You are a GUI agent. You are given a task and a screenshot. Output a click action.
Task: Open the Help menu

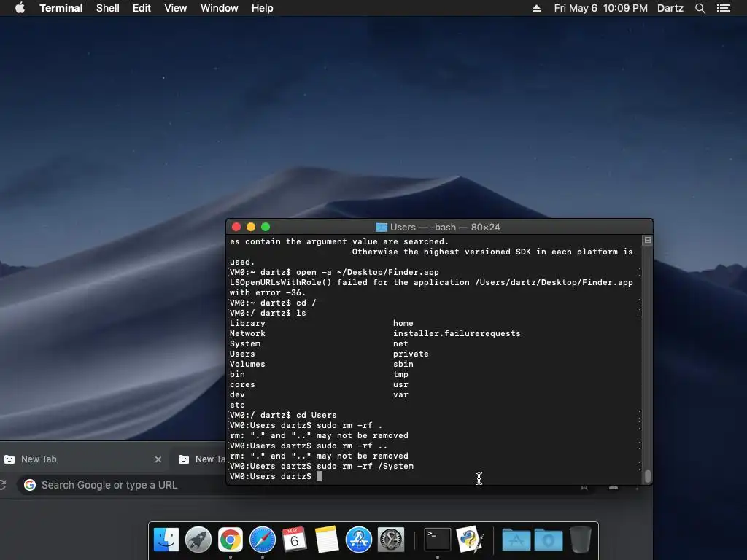(262, 8)
